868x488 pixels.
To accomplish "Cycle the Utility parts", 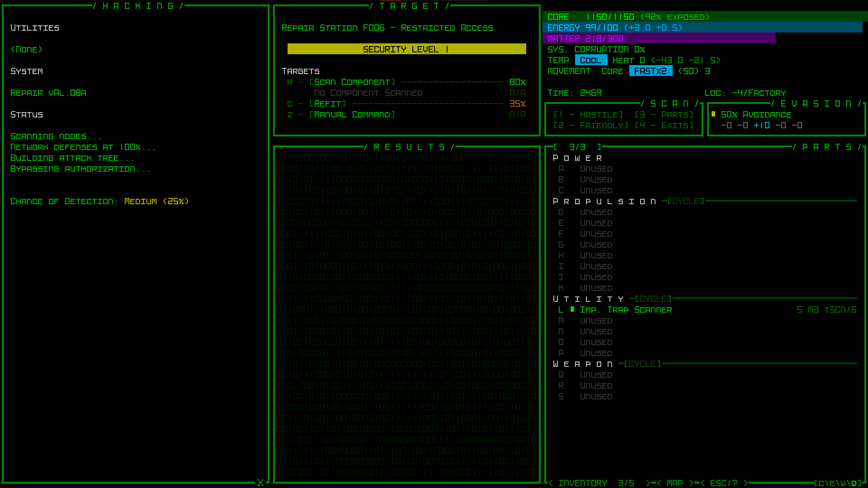I will point(653,299).
